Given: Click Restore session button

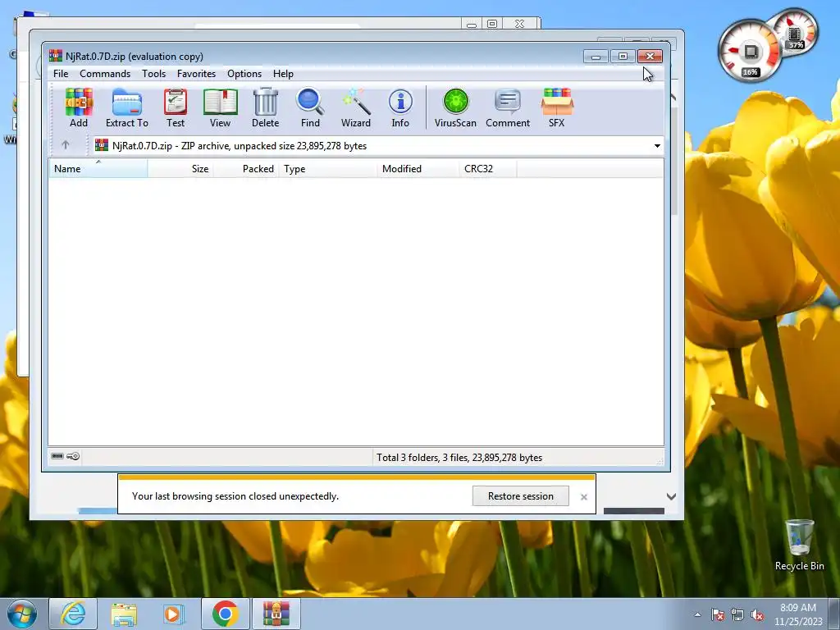Looking at the screenshot, I should (521, 496).
